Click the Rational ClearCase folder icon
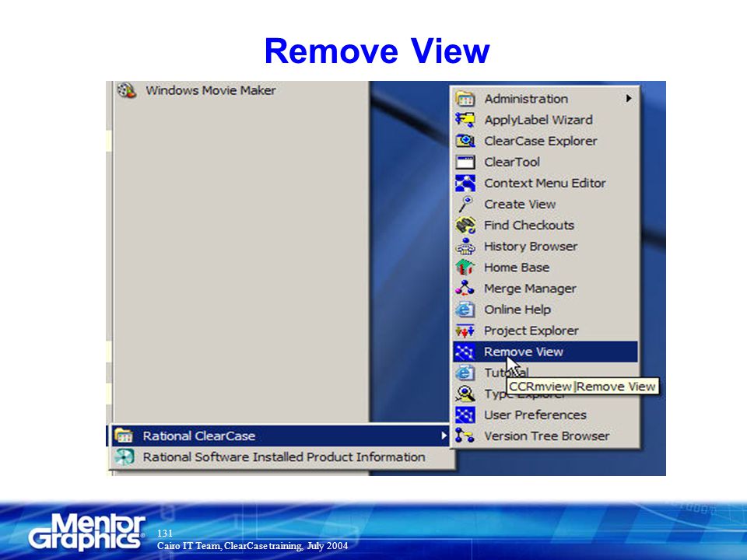The width and height of the screenshot is (747, 560). 124,436
